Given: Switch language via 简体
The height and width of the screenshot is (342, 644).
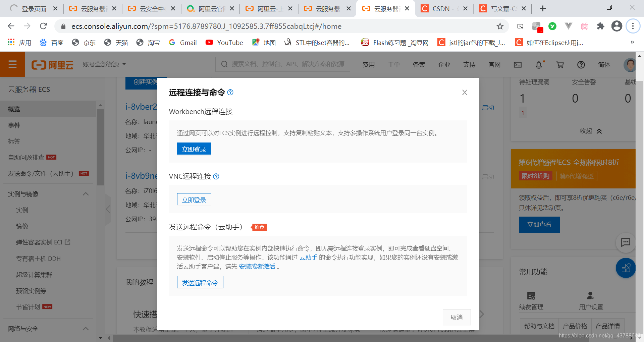Looking at the screenshot, I should tap(604, 65).
